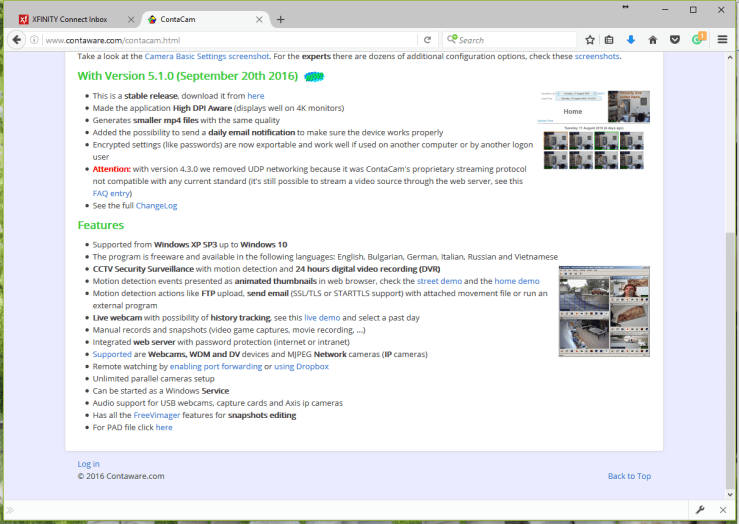Click the Back to Top link
The image size is (739, 524).
click(629, 476)
